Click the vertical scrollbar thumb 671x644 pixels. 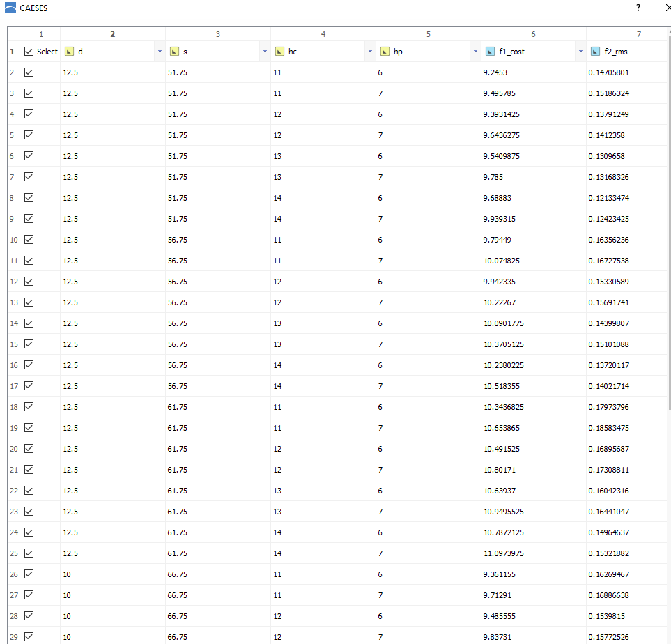(670, 222)
